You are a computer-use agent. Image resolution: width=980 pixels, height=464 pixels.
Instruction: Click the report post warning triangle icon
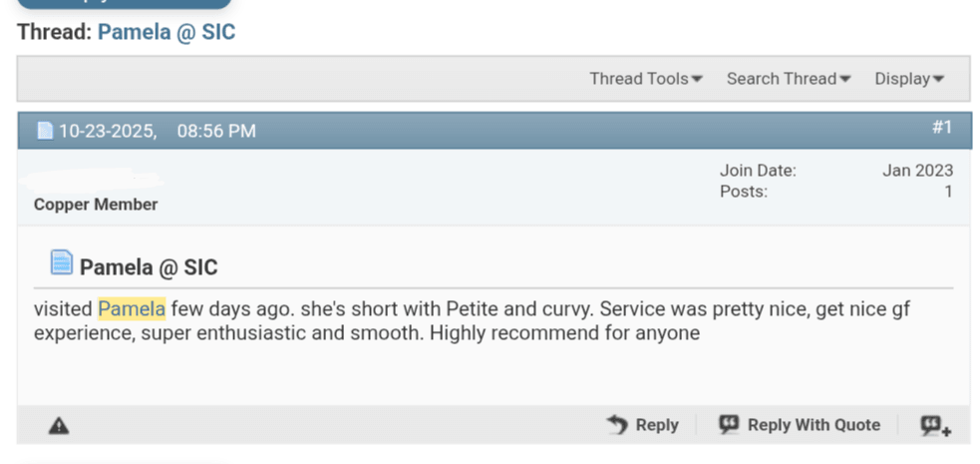pyautogui.click(x=59, y=426)
